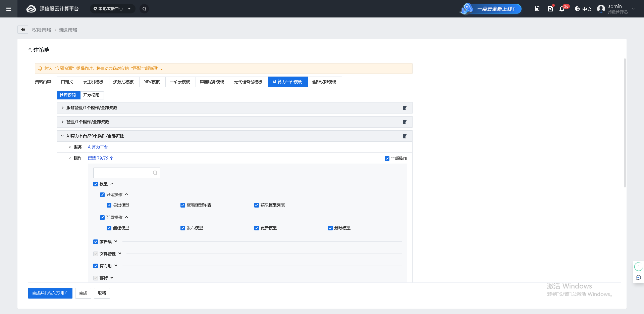644x314 pixels.
Task: Go back using the arrow button
Action: (23, 30)
